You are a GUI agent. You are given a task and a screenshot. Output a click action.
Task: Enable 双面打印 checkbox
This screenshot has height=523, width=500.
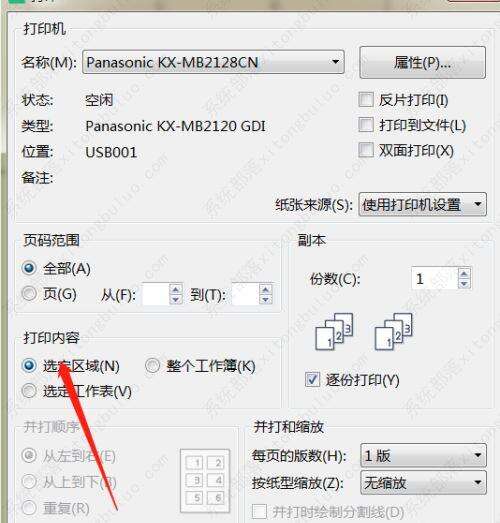pos(366,150)
